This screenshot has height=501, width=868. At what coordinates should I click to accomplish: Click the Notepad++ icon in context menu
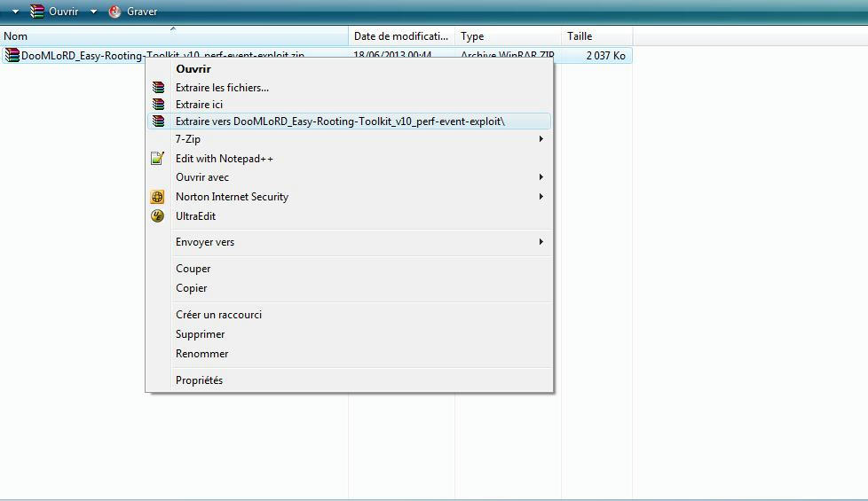click(x=157, y=158)
